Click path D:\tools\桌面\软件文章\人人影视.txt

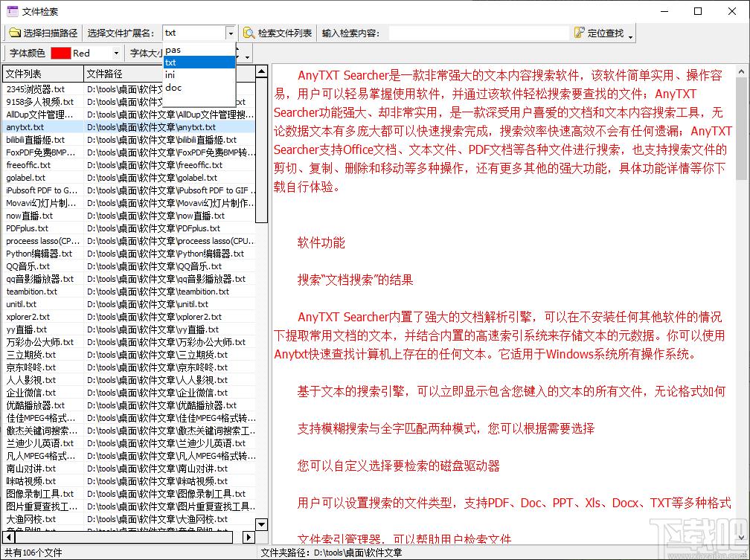[x=158, y=380]
